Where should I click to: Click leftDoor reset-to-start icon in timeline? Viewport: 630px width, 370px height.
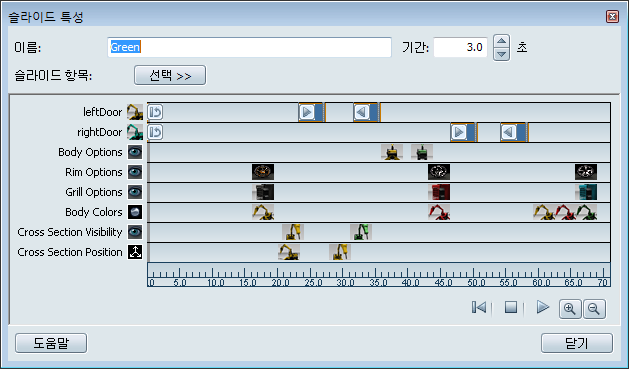click(x=155, y=112)
